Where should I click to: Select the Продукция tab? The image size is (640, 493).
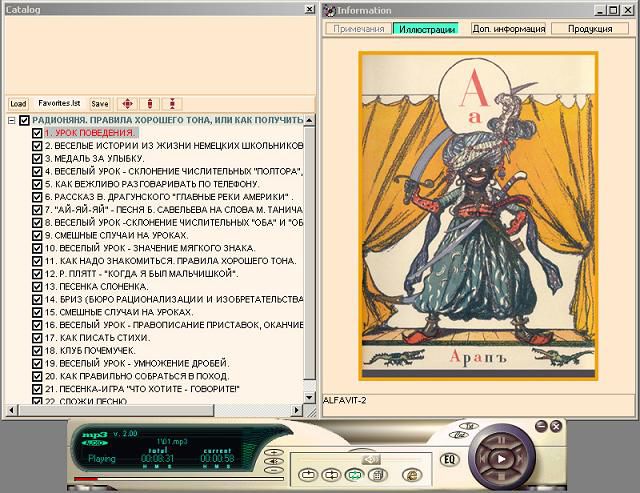click(x=590, y=29)
